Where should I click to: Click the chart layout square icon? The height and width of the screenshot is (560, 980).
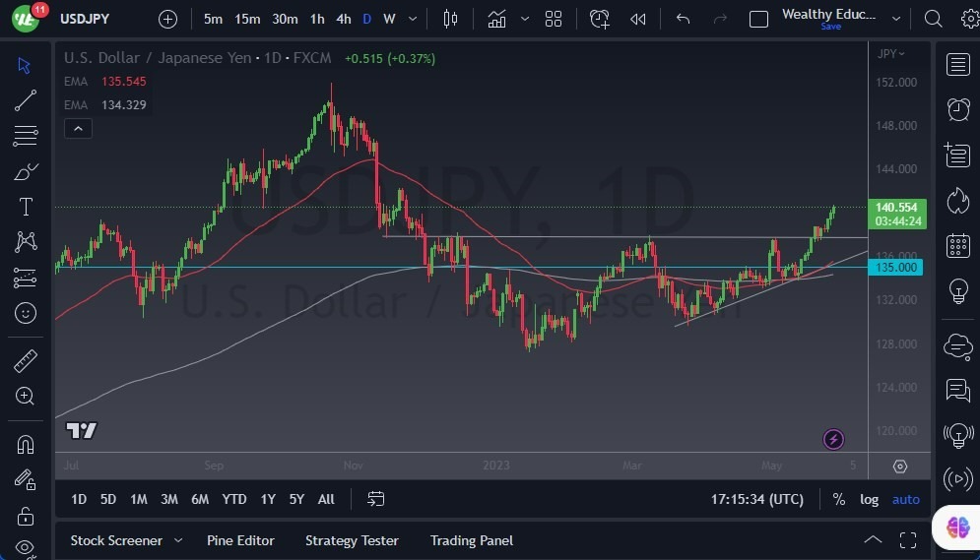[x=758, y=20]
